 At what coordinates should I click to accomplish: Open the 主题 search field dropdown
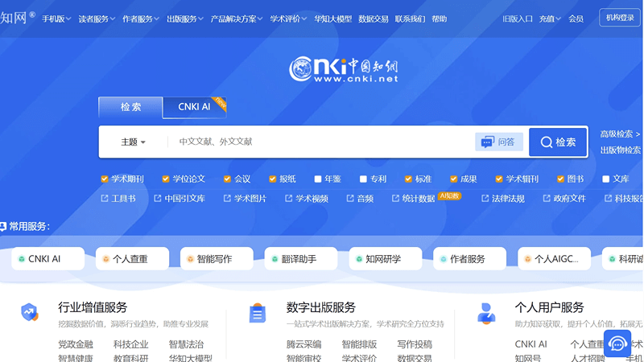click(133, 142)
